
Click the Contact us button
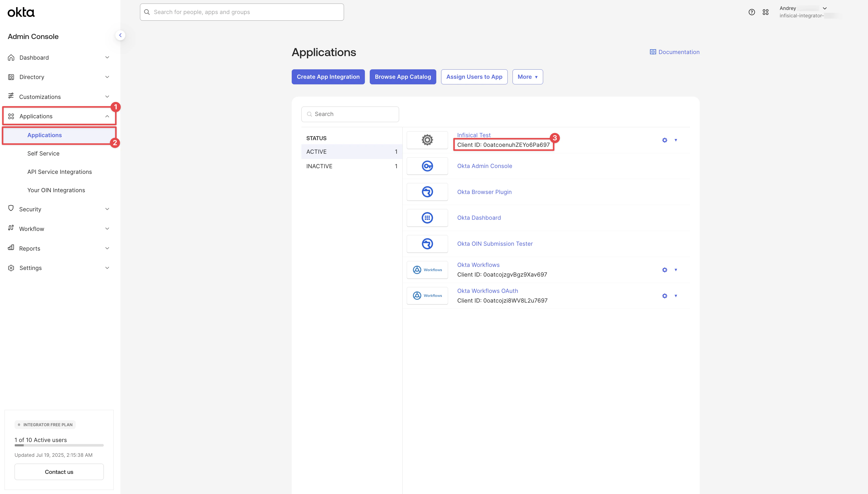pyautogui.click(x=59, y=472)
